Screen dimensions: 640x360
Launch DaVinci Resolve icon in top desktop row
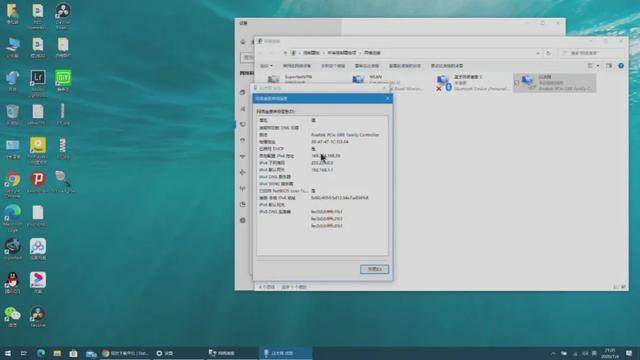coord(63,16)
